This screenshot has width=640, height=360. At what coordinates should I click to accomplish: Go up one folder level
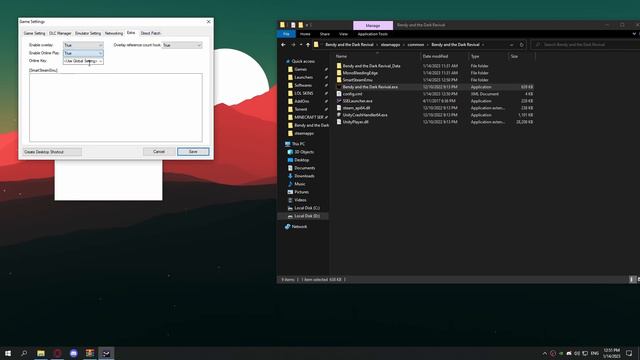(308, 44)
